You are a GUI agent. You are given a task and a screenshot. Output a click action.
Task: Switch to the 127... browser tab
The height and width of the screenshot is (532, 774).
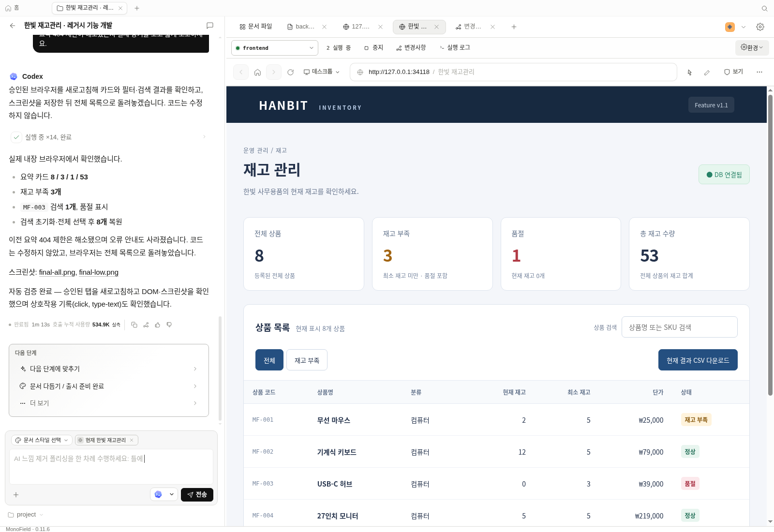(x=357, y=27)
